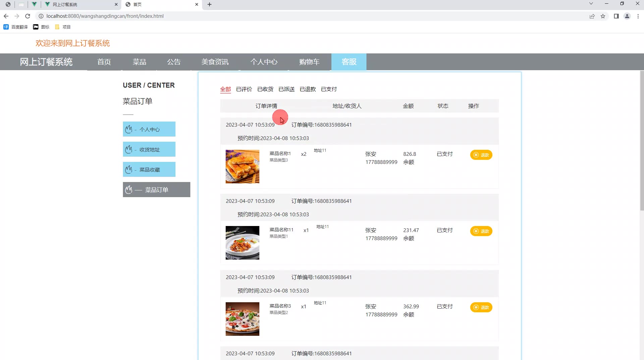Select the 已退款 order filter tab

308,89
